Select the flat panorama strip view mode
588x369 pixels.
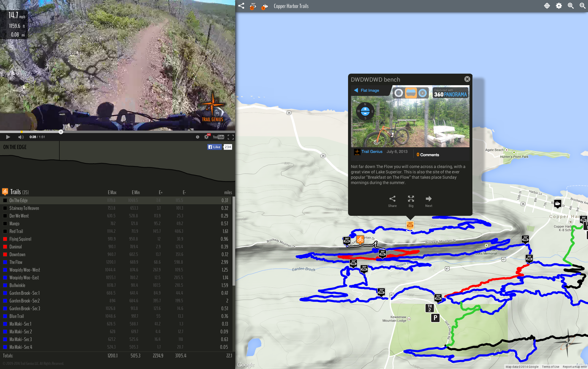click(411, 93)
